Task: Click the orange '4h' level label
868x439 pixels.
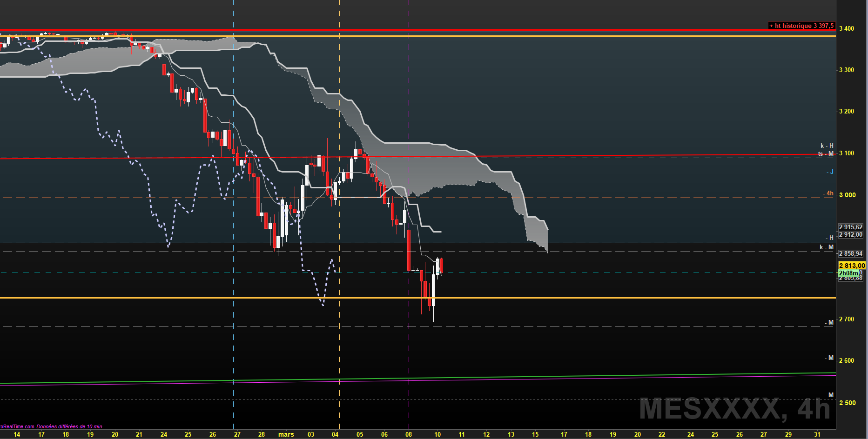Action: coord(828,193)
